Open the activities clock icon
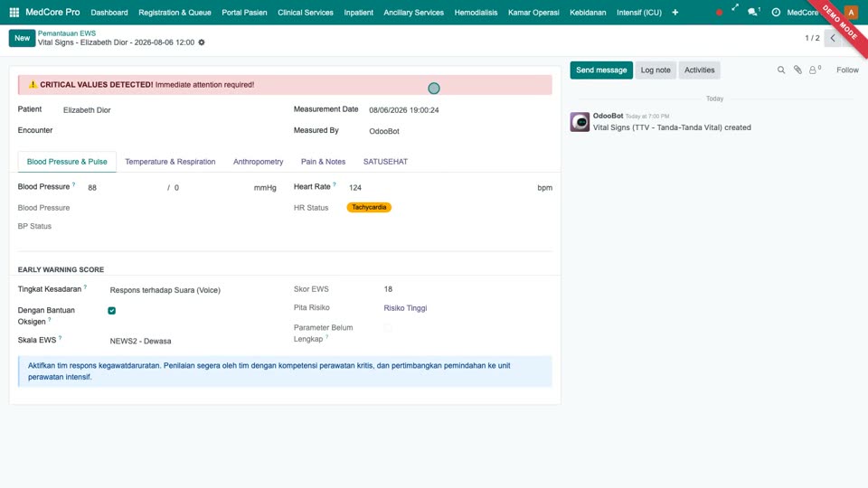Screen dimensions: 868x488 point(776,12)
